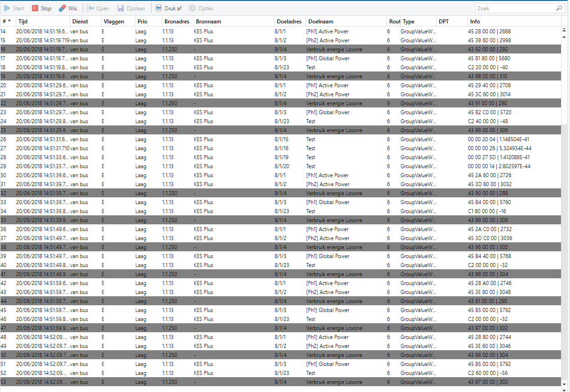The width and height of the screenshot is (570, 392).
Task: Select the Info value '45 3E 60 00 | 3046'
Action: tap(490, 346)
